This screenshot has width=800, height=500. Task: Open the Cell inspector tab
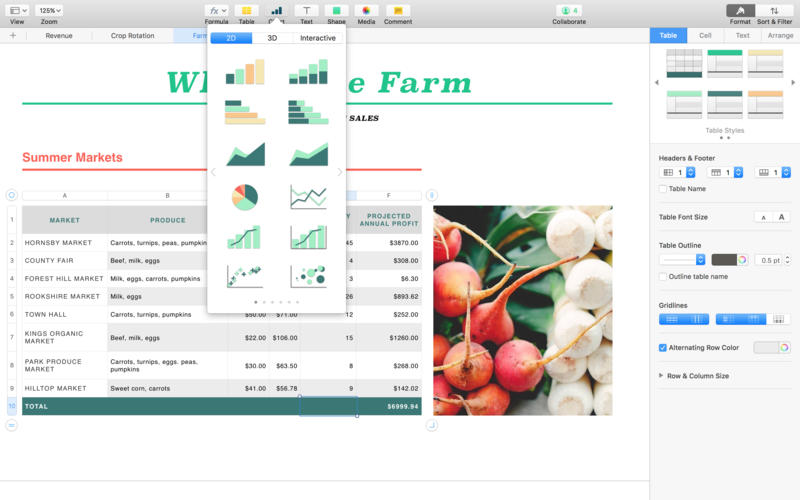coord(705,35)
